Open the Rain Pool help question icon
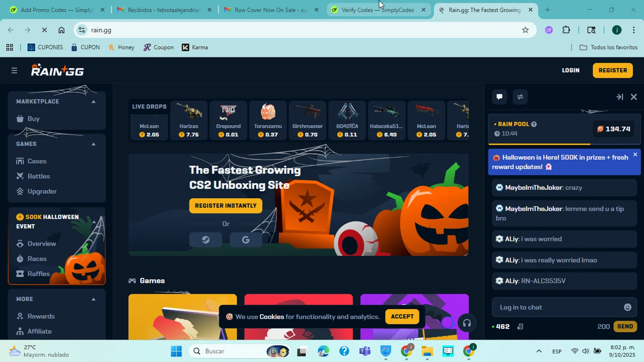The image size is (644, 362). pos(534,125)
